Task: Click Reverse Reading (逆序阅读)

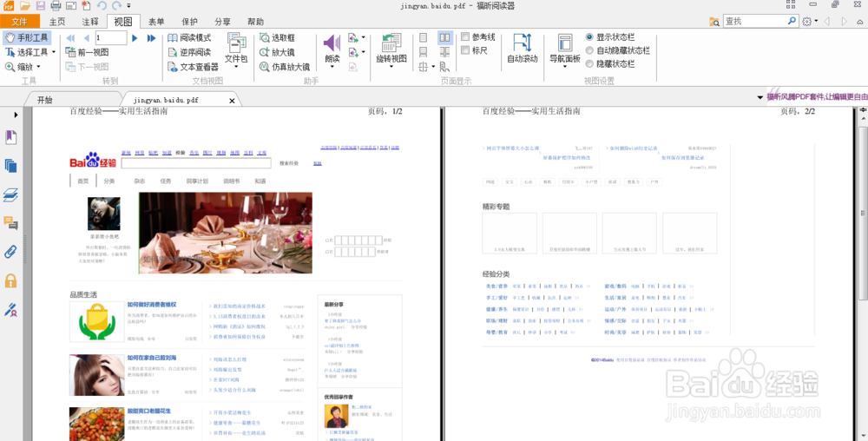Action: [x=189, y=52]
